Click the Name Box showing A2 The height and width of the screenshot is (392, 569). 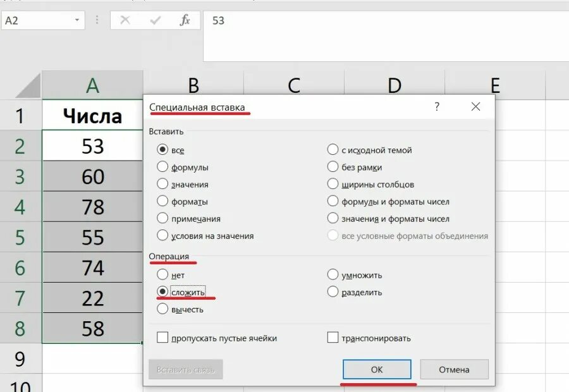(43, 20)
